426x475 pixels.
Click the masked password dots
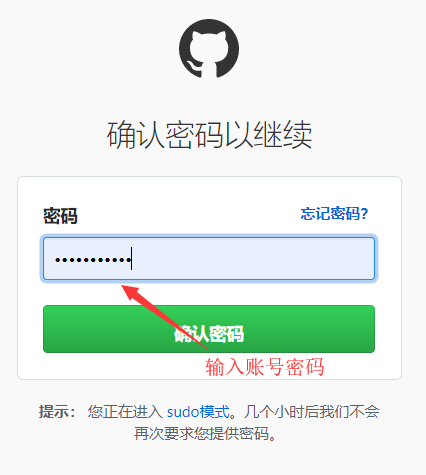[x=93, y=259]
